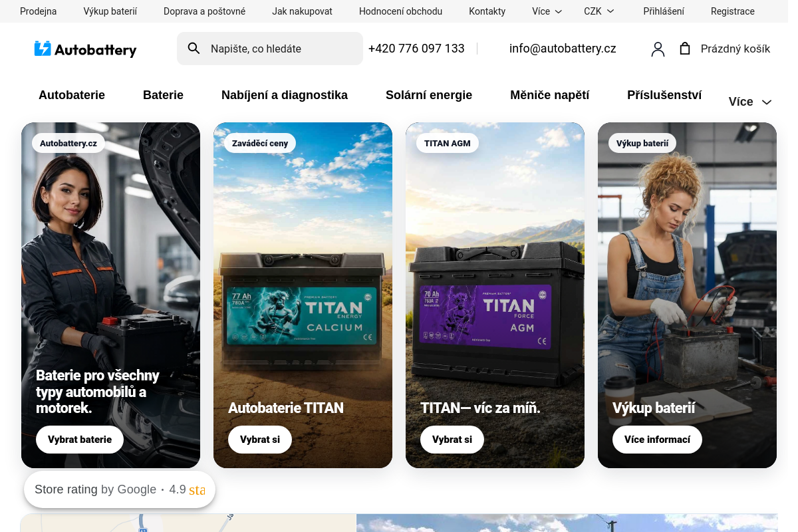Click the Zaváděcí ceny badge

(x=260, y=143)
